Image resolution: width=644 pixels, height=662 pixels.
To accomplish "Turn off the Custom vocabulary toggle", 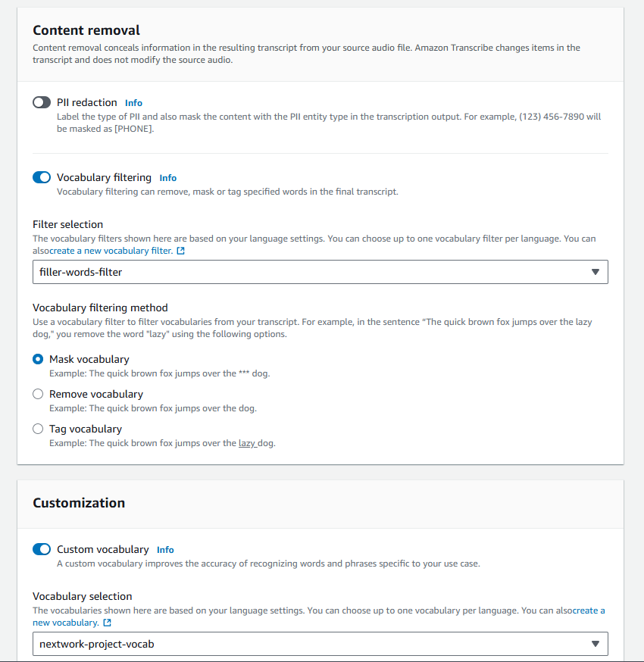I will coord(42,549).
